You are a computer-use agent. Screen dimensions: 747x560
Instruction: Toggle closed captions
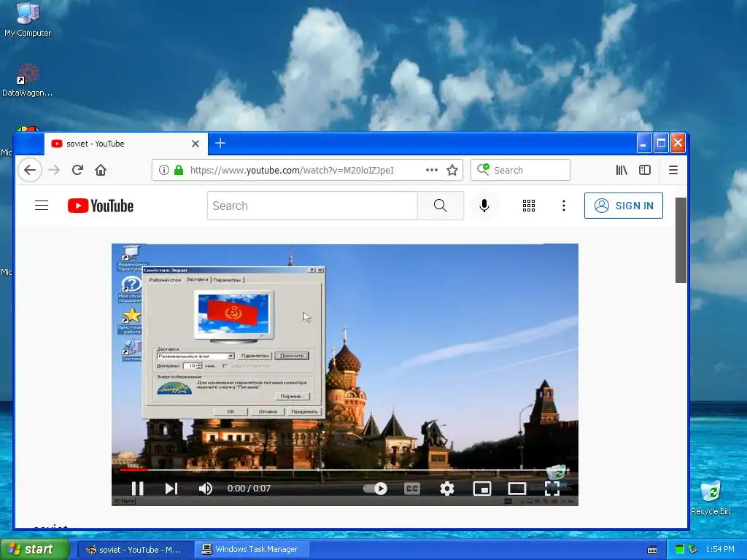click(412, 489)
